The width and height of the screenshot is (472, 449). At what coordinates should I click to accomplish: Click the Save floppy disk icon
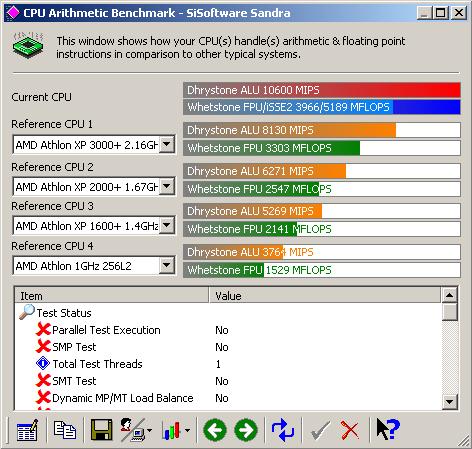coord(101,430)
